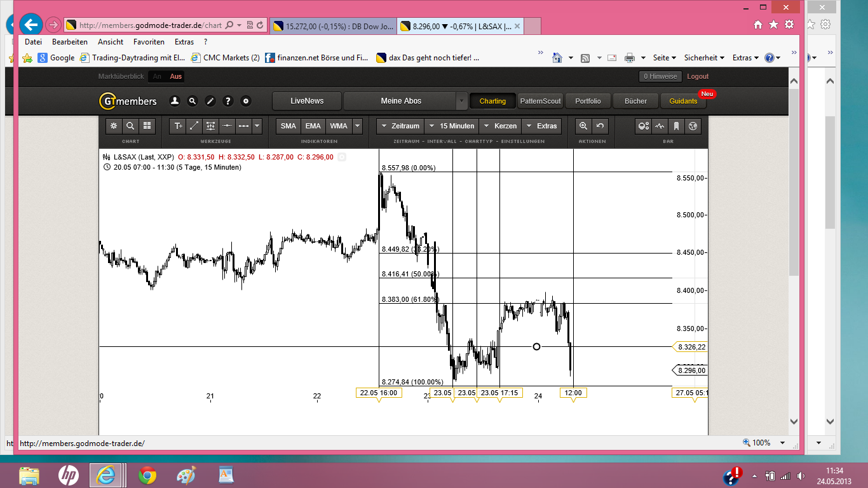Open the Datei menu

pyautogui.click(x=33, y=42)
